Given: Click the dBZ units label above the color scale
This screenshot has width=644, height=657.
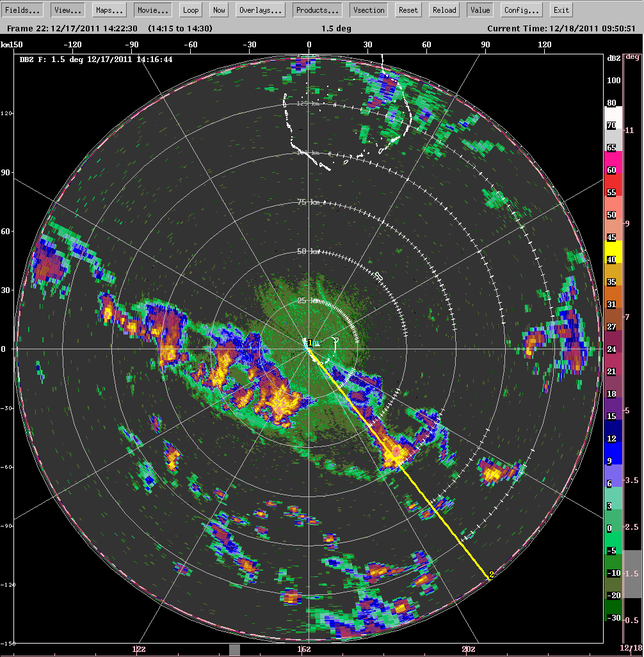Looking at the screenshot, I should click(614, 58).
